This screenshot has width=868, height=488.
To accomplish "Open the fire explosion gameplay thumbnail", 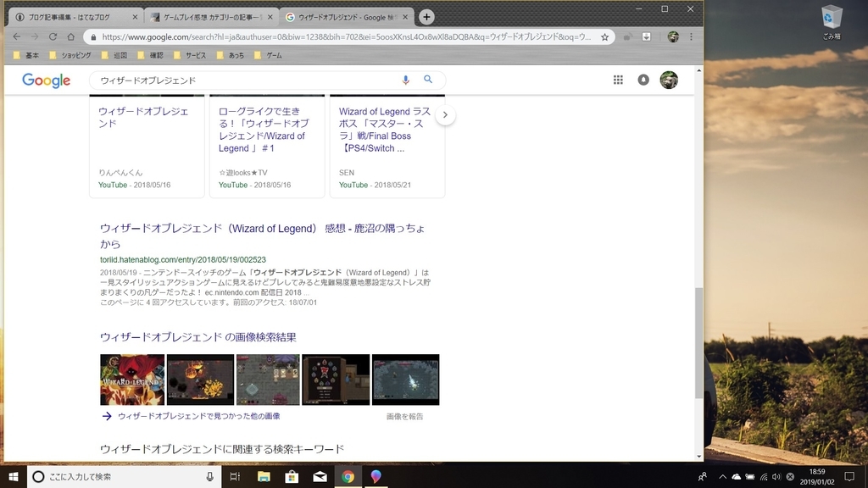I will click(x=200, y=380).
